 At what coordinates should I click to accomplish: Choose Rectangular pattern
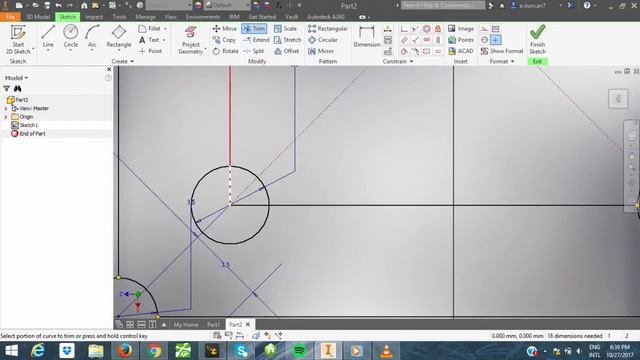coord(328,29)
